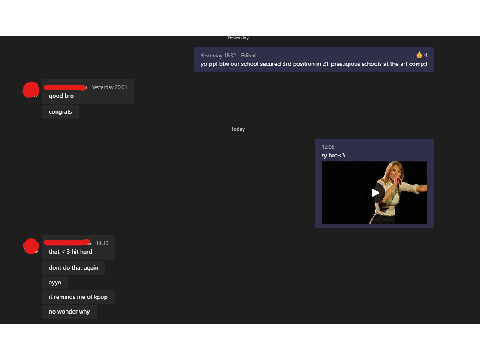Click the 14:17 timestamp on received message
The width and height of the screenshot is (480, 360).
pyautogui.click(x=102, y=243)
